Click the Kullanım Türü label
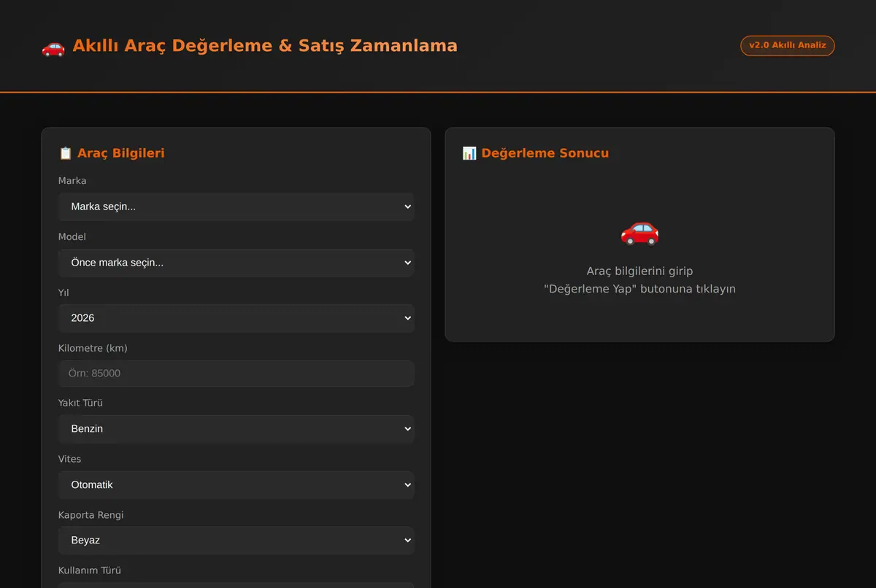 point(90,570)
